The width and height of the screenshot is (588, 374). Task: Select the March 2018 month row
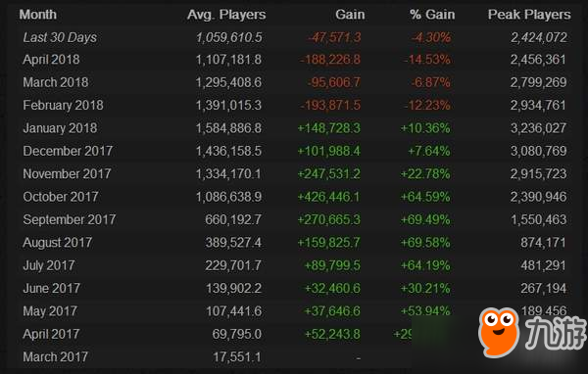click(x=294, y=82)
